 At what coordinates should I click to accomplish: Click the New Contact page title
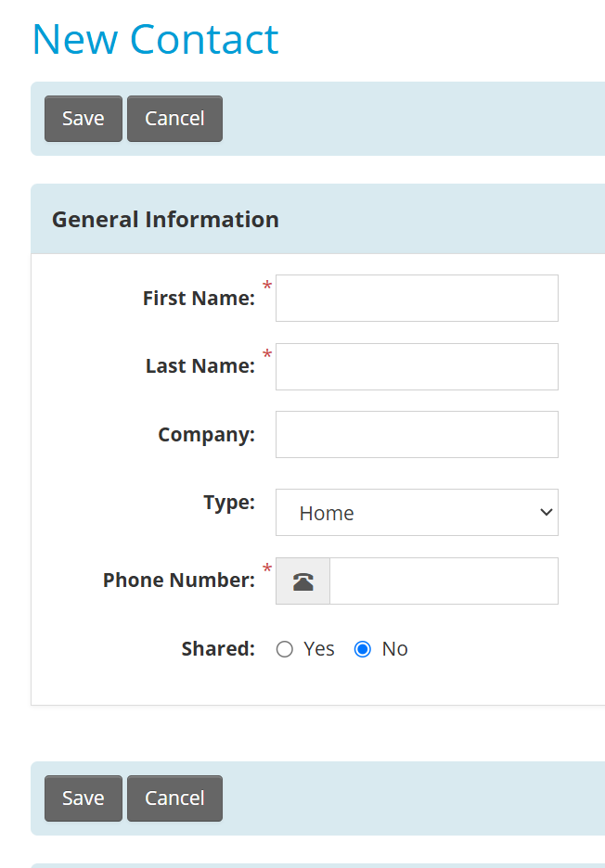155,39
